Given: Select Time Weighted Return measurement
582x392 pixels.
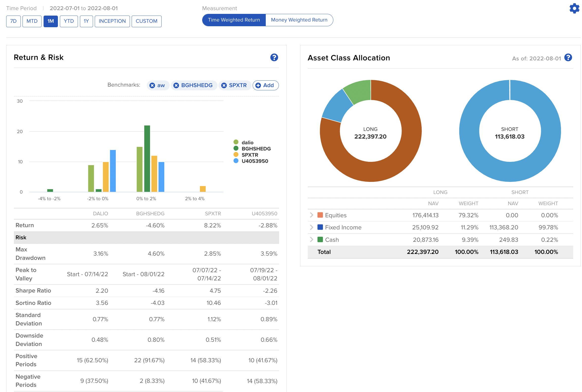Looking at the screenshot, I should (234, 20).
